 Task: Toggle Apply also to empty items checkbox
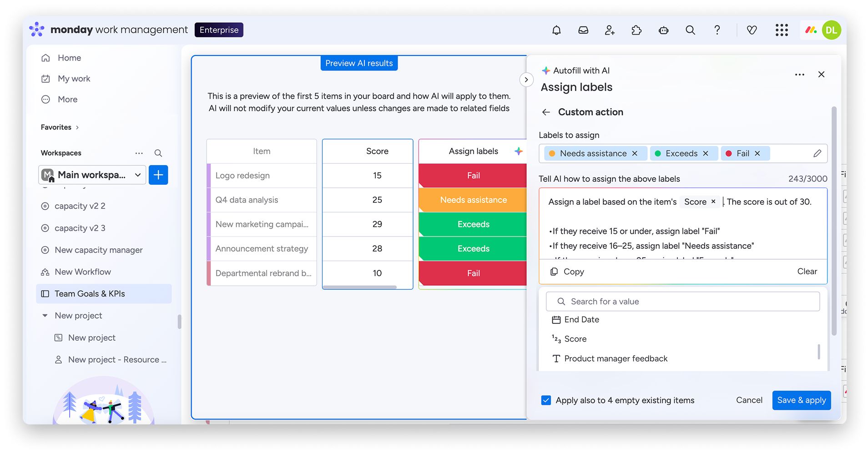[x=546, y=400]
